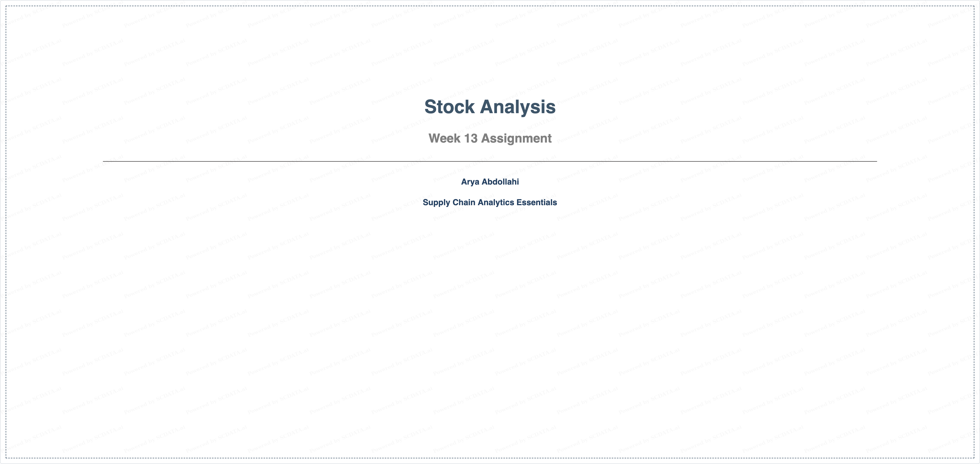The height and width of the screenshot is (464, 980).
Task: Click the author name "Arya Abdollahi"
Action: pos(490,182)
